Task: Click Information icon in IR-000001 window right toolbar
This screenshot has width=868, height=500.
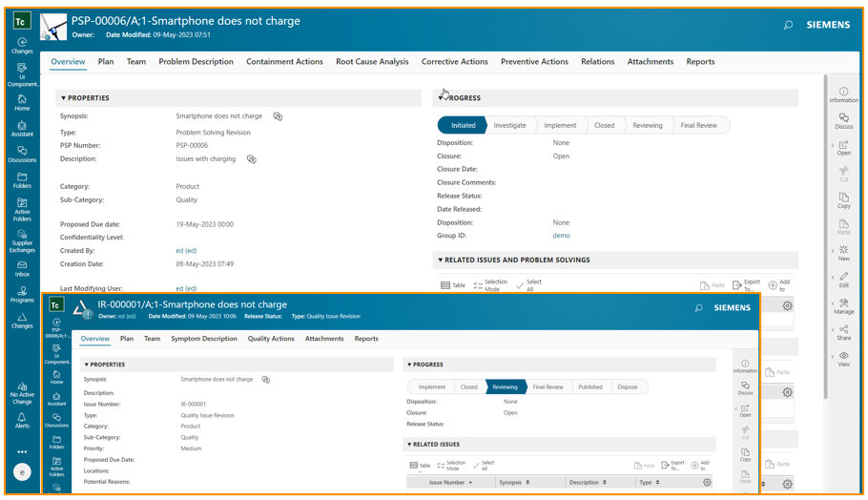Action: coord(745,366)
